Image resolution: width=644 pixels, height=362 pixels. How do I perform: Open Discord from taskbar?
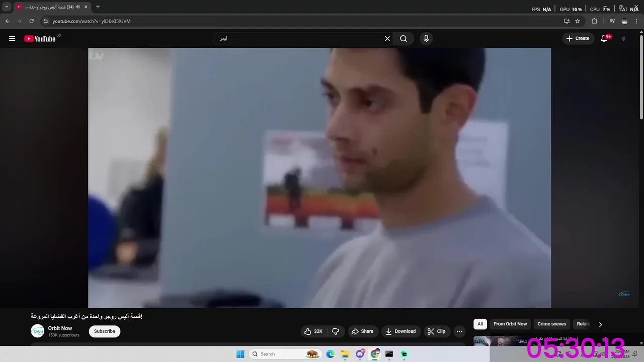click(360, 354)
